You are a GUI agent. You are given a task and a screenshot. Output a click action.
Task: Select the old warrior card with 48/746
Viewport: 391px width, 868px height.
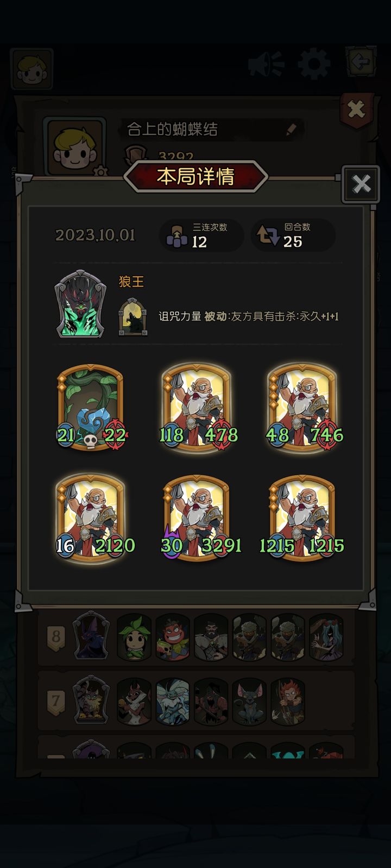[302, 407]
